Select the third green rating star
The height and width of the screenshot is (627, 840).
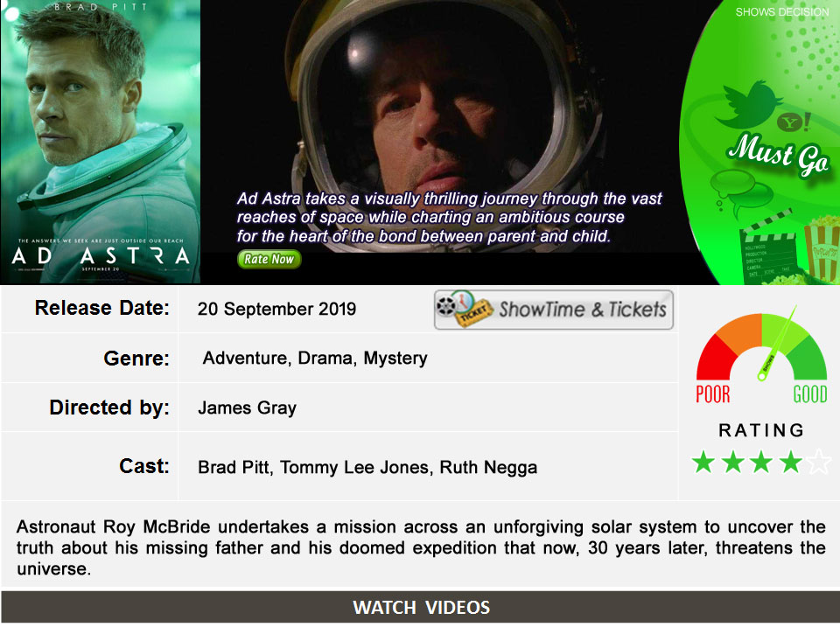point(761,462)
